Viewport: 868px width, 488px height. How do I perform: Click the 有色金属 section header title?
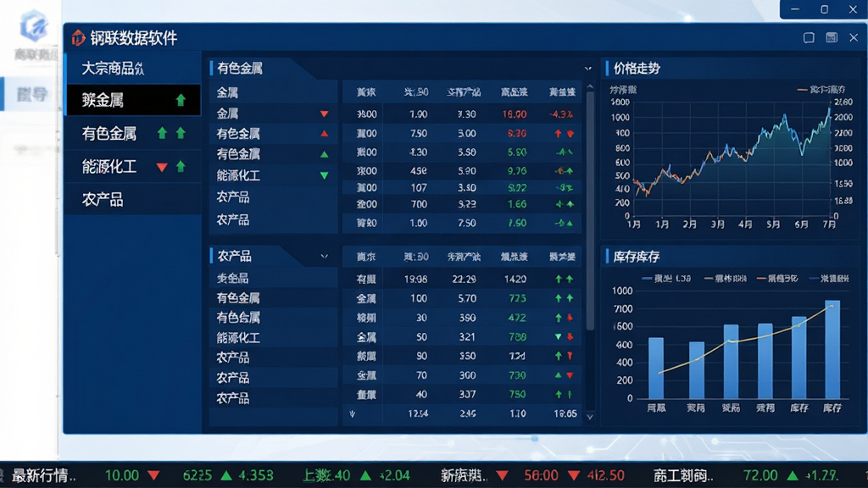240,69
